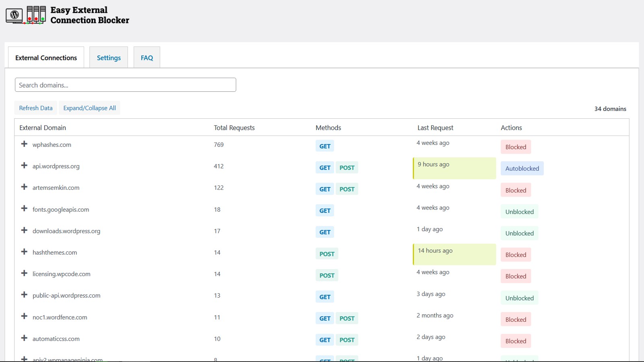
Task: Click the plus icon for hashthemes.com
Action: click(x=24, y=252)
